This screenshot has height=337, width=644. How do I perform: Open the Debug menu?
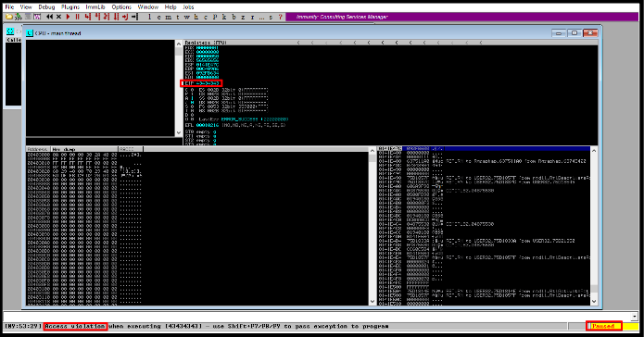tap(46, 7)
